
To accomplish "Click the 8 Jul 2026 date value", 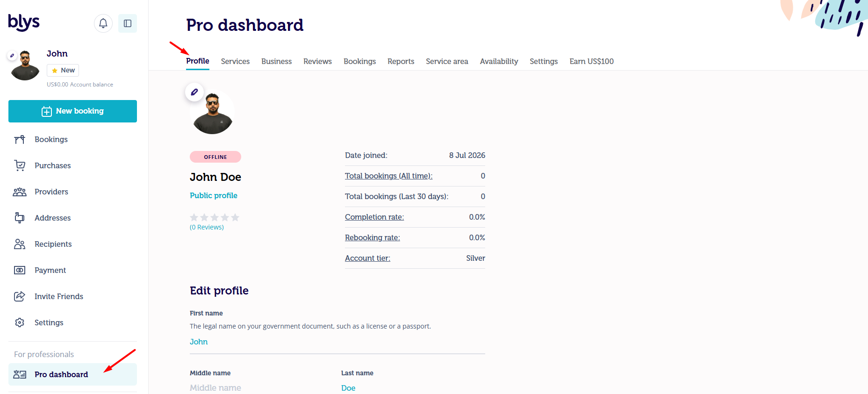I will pyautogui.click(x=467, y=155).
